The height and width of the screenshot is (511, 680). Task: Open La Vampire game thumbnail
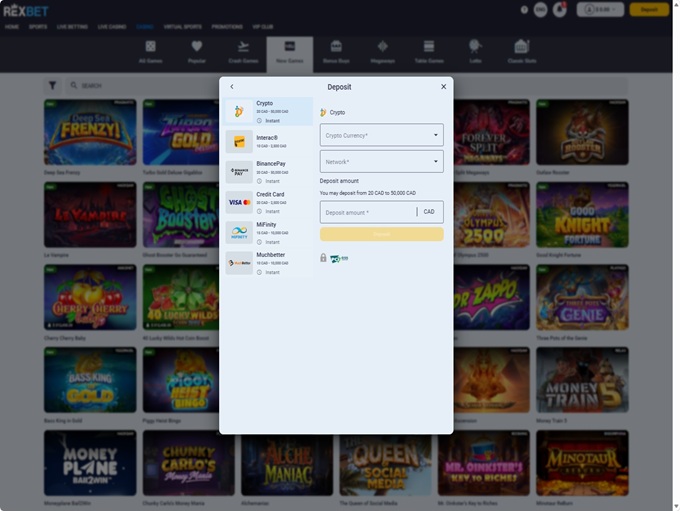[90, 215]
